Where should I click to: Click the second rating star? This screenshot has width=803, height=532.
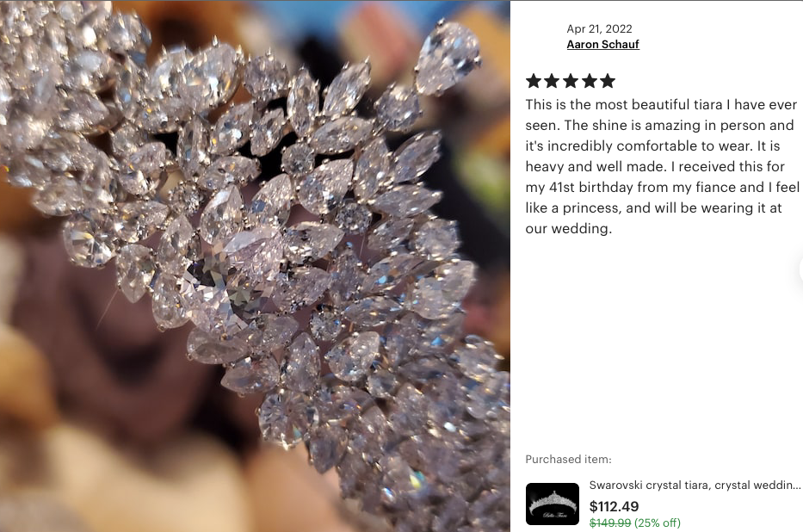click(552, 81)
